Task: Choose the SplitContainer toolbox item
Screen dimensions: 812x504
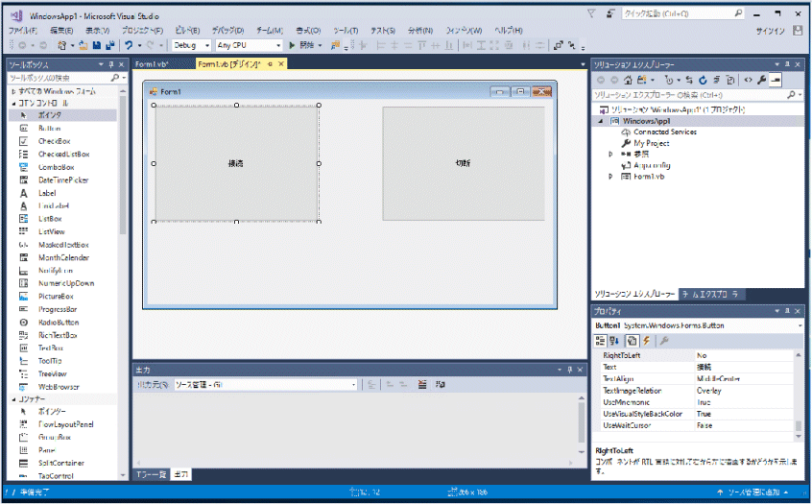Action: [x=61, y=463]
